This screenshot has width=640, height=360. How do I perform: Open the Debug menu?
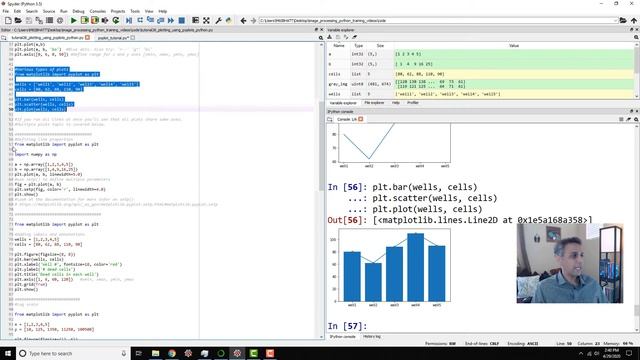click(x=78, y=11)
